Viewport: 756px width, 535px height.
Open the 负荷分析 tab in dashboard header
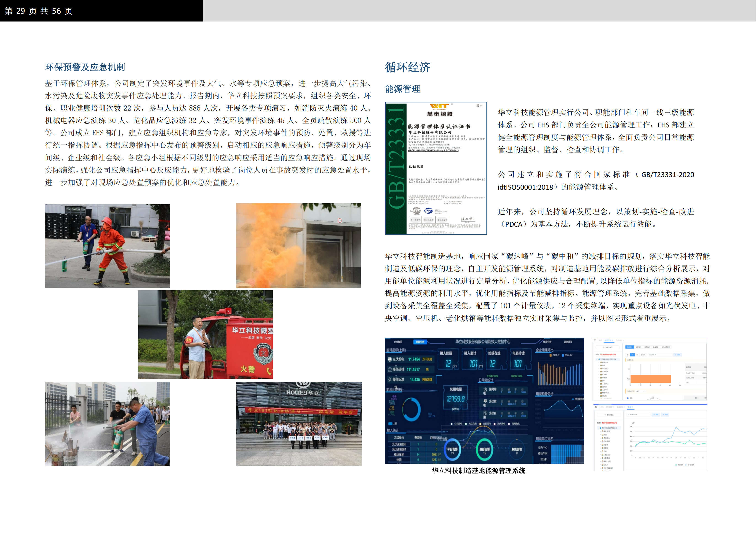tap(547, 342)
